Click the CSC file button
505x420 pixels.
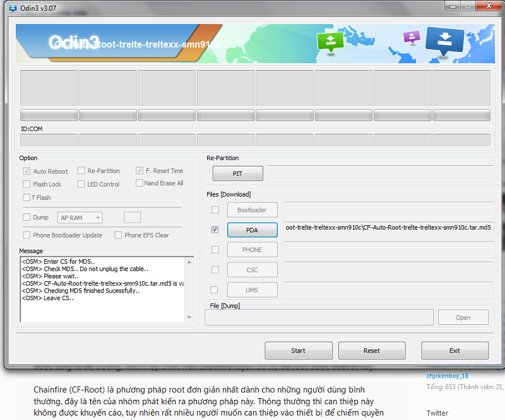point(252,270)
